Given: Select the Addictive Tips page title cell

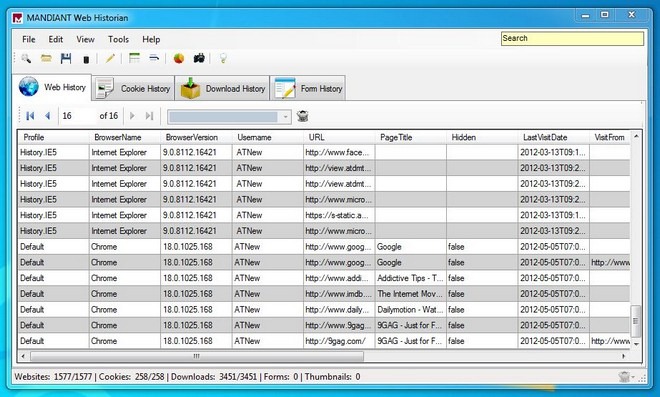Looking at the screenshot, I should click(411, 278).
